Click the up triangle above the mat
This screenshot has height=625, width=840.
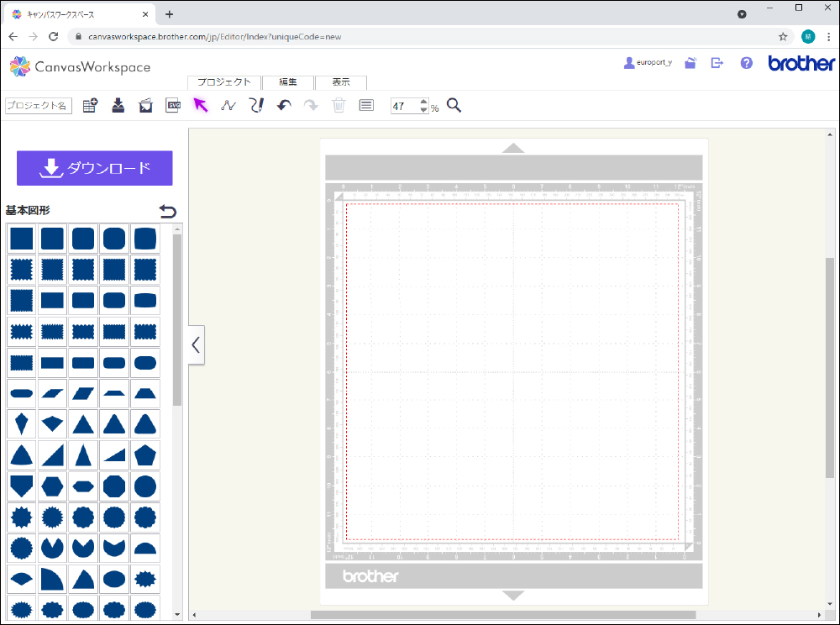click(x=513, y=148)
